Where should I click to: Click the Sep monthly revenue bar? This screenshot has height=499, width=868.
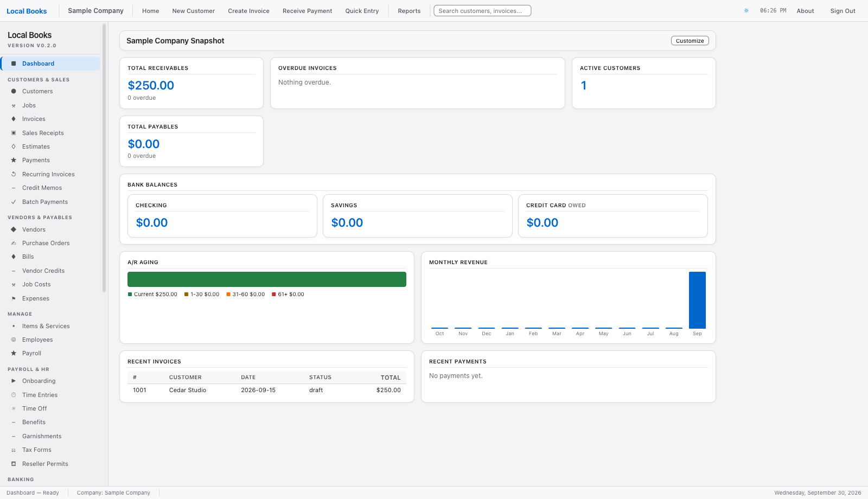(x=697, y=300)
